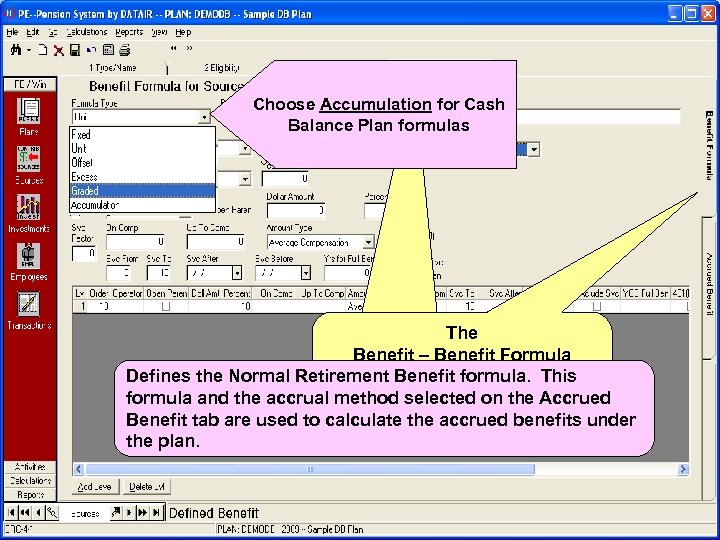
Task: Click the Svc Factor input field
Action: pyautogui.click(x=84, y=253)
